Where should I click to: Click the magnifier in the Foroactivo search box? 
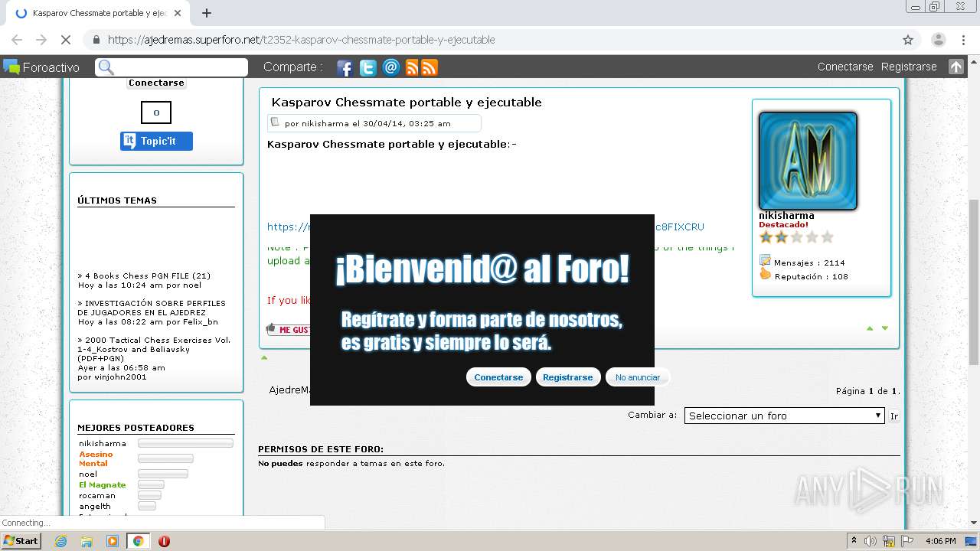point(106,67)
